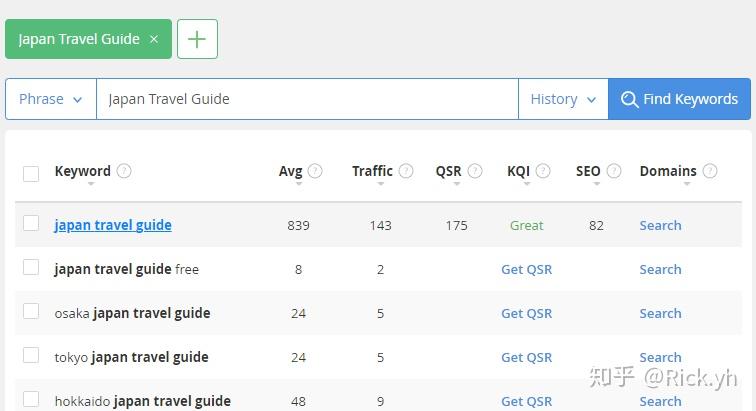Open the Traffic column help icon

[406, 171]
